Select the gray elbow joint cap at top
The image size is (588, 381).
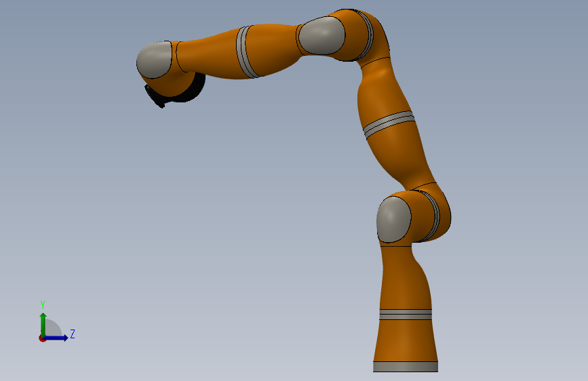321,36
